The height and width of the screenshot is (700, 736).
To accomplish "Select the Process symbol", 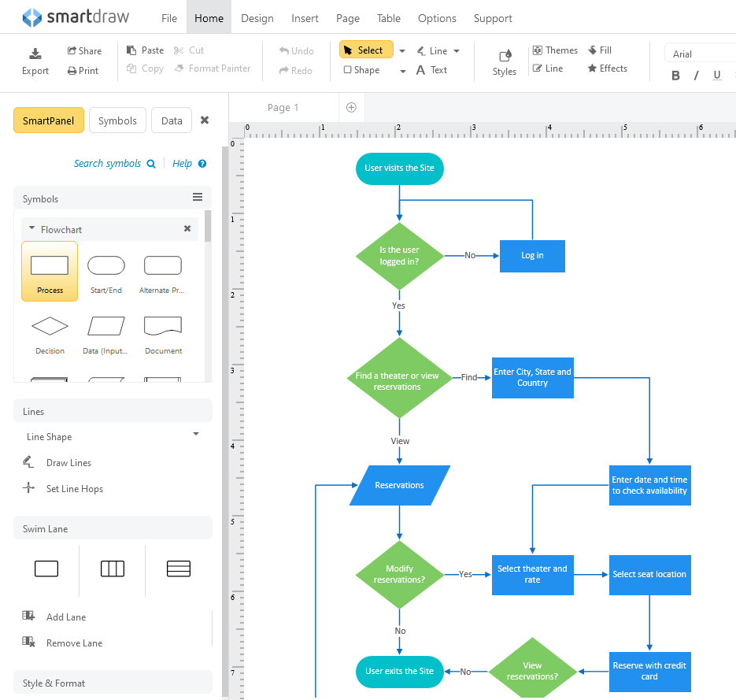I will coord(50,272).
